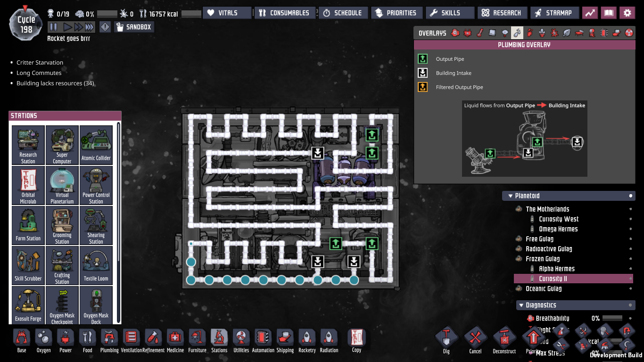Choose the Textile Loom building
Screen dimensions: 644x362
96,265
